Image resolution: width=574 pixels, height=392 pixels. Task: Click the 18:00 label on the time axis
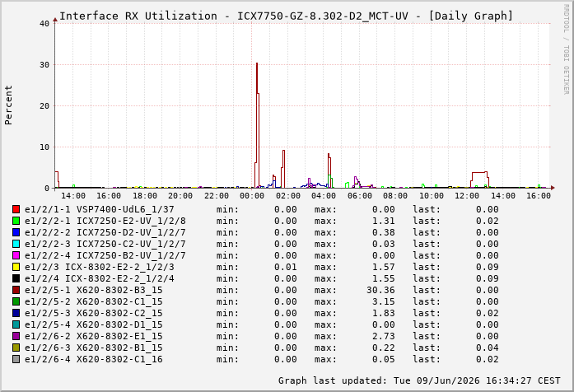tap(145, 196)
